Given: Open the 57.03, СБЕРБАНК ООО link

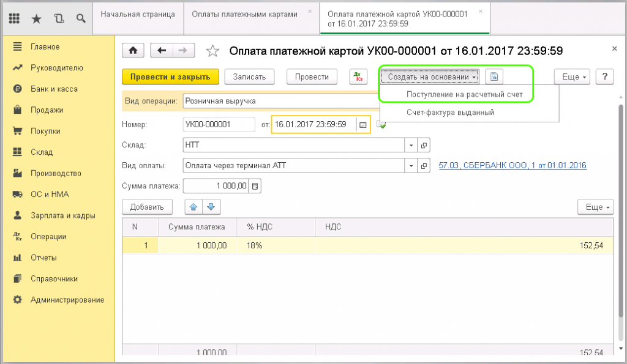Looking at the screenshot, I should click(512, 166).
